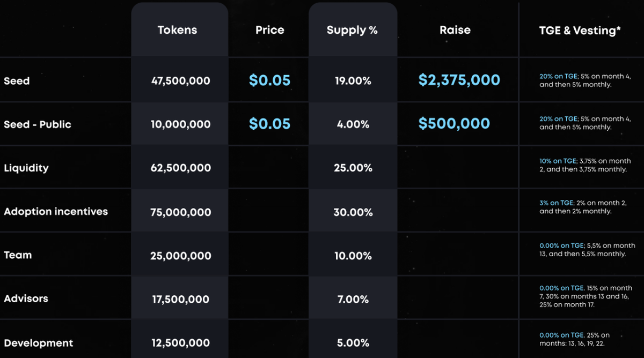The image size is (644, 358).
Task: Click the Advisors row label
Action: click(x=26, y=299)
